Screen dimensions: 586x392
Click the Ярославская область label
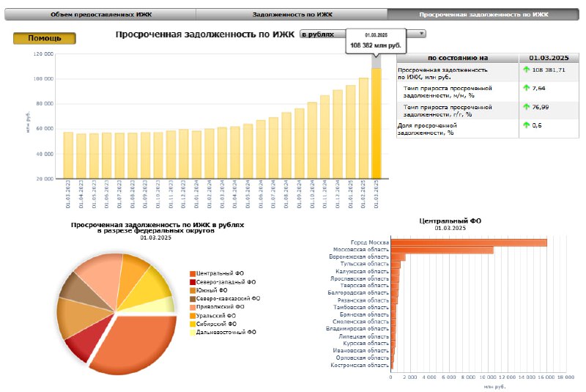coord(360,278)
